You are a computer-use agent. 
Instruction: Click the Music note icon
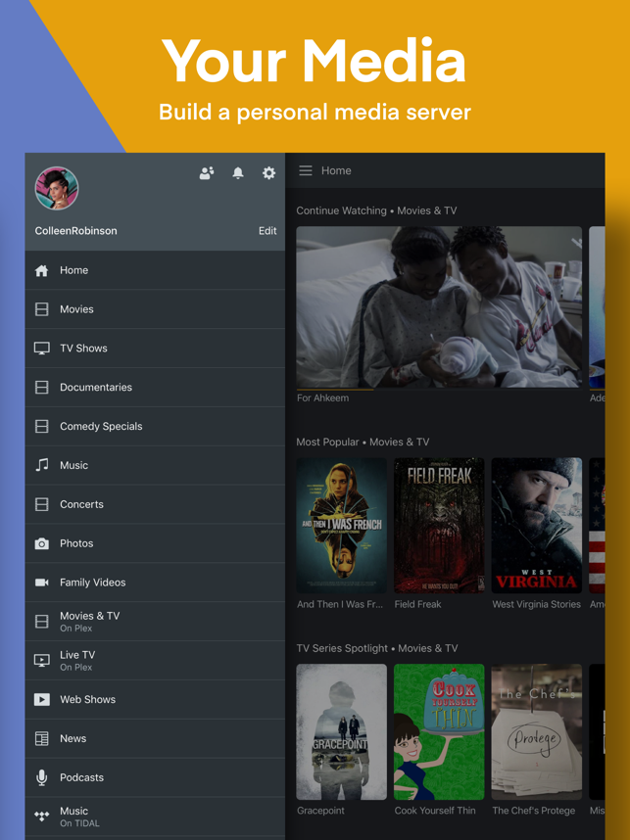pyautogui.click(x=42, y=465)
